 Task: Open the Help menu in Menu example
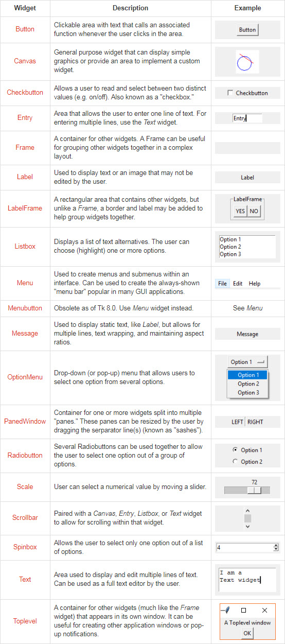tap(255, 284)
